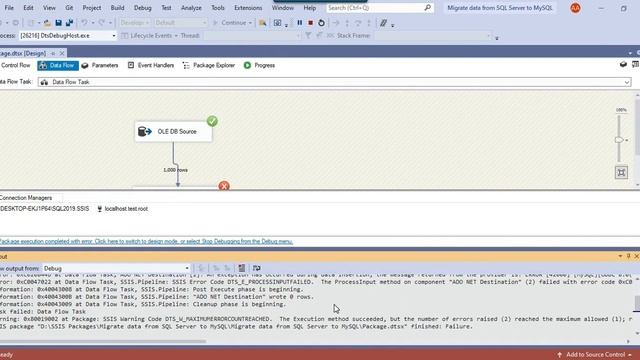Open the solution platforms dropdown
Viewport: 640px width, 360px height.
(181, 23)
